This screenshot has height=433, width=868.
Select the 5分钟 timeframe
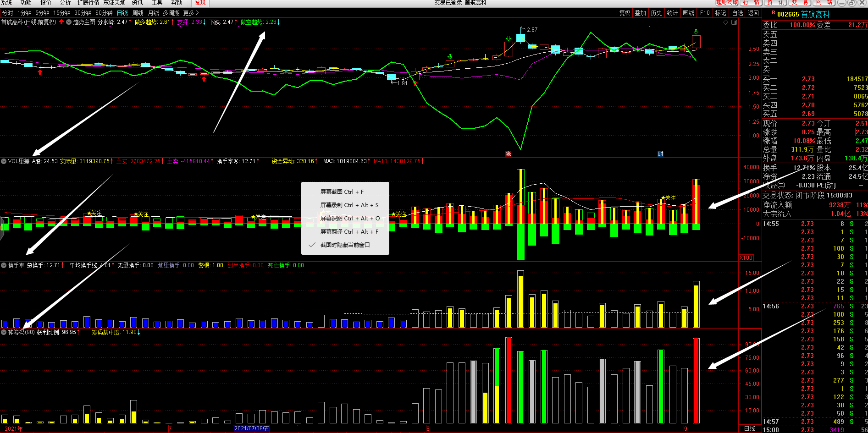tap(43, 13)
